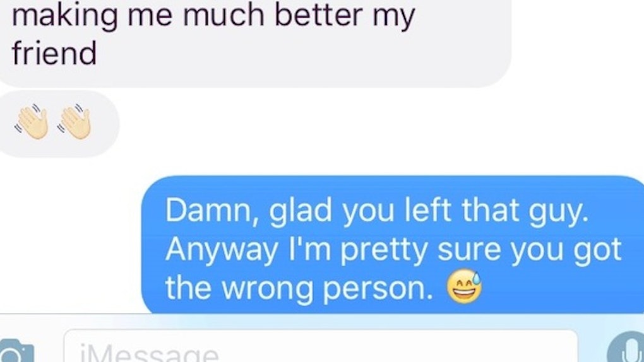Select the blue "Damn, glad you left" bubble
The width and height of the screenshot is (644, 362).
click(x=393, y=245)
